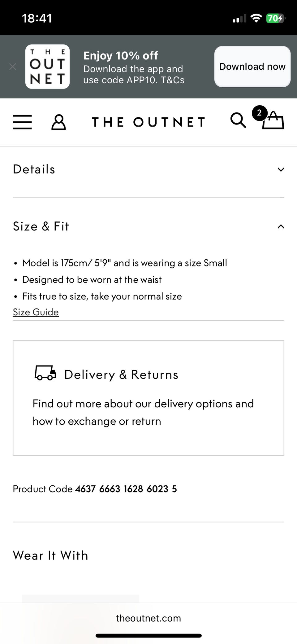The image size is (297, 644).
Task: Open the hamburger navigation menu
Action: (x=22, y=122)
